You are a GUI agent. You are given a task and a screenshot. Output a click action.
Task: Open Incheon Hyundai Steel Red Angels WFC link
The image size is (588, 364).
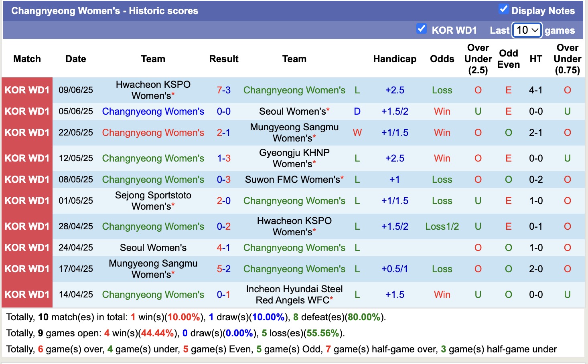(x=294, y=294)
